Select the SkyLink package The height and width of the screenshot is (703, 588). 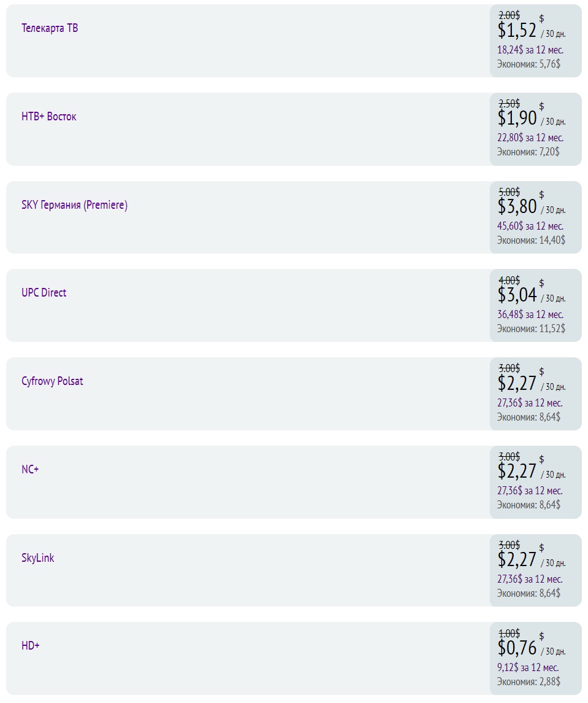[37, 558]
